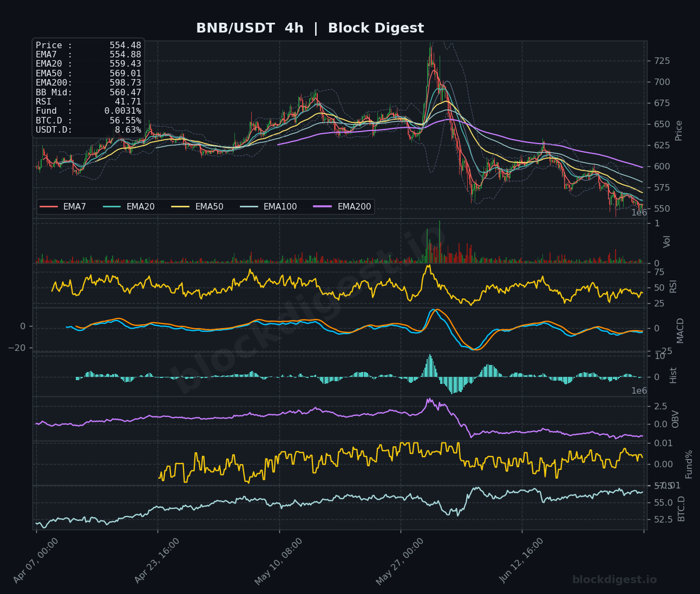Click the 575 price axis tick
Image resolution: width=700 pixels, height=594 pixels.
[662, 188]
